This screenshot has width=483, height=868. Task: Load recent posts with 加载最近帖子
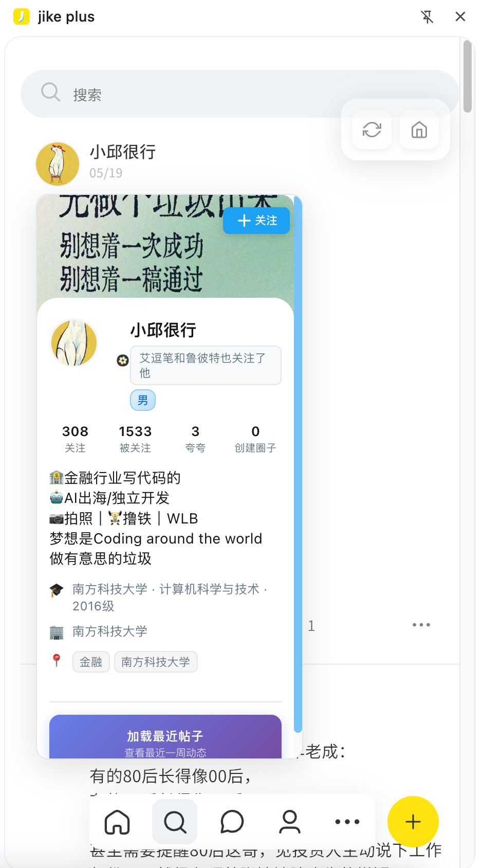[x=165, y=737]
